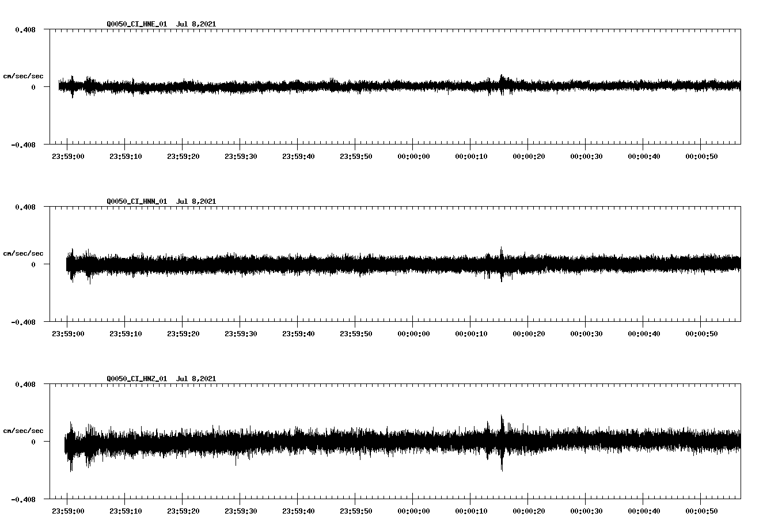Select the spike near 00:00:15 on the HNE trace
The height and width of the screenshot is (532, 782).
coord(502,81)
